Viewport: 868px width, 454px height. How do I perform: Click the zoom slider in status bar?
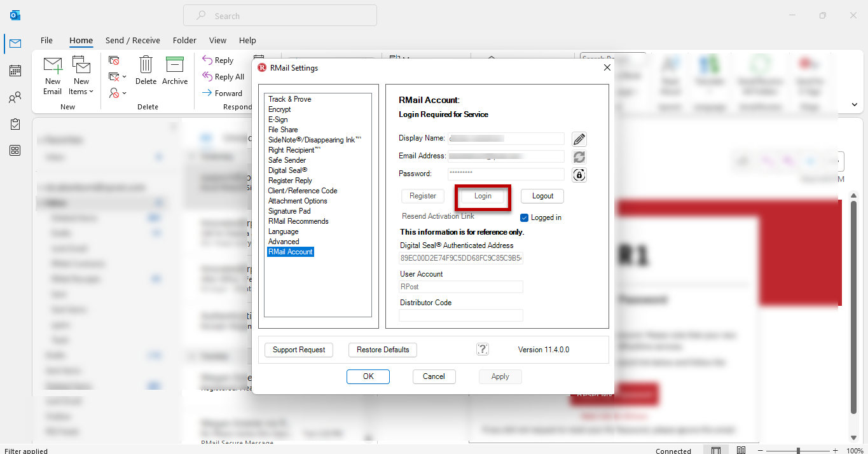pyautogui.click(x=798, y=451)
